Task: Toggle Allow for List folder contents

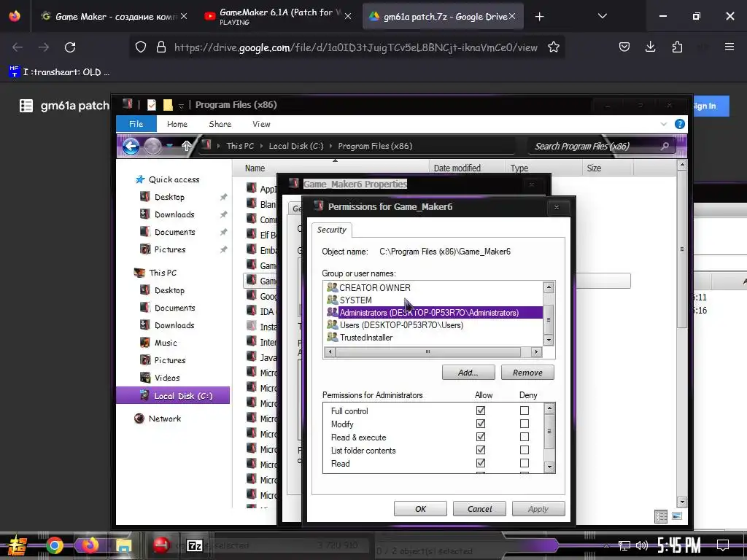Action: (481, 450)
